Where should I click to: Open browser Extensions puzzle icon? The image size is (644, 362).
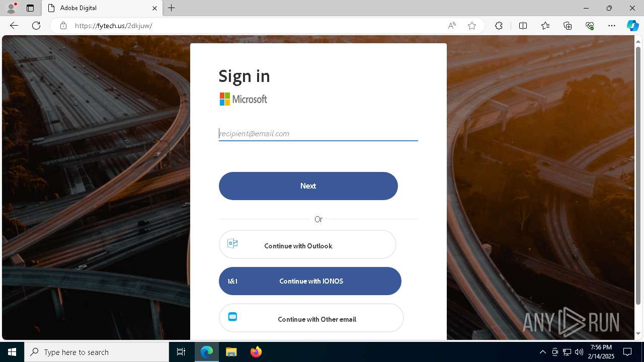[x=499, y=26]
